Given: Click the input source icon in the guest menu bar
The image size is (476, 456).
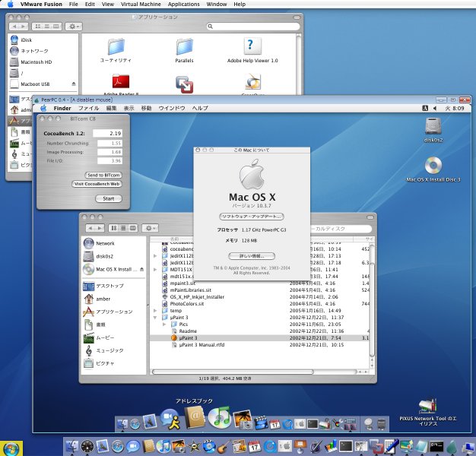Looking at the screenshot, I should [x=425, y=109].
